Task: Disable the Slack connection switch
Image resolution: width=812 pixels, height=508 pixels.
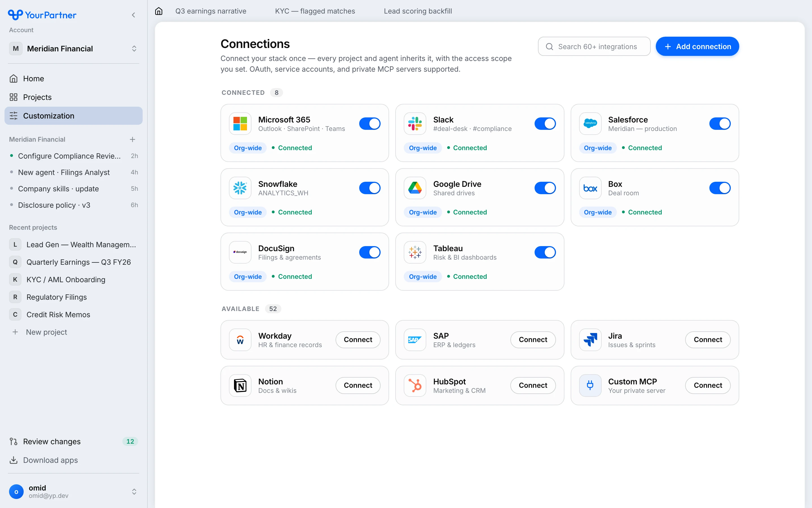Action: coord(545,124)
